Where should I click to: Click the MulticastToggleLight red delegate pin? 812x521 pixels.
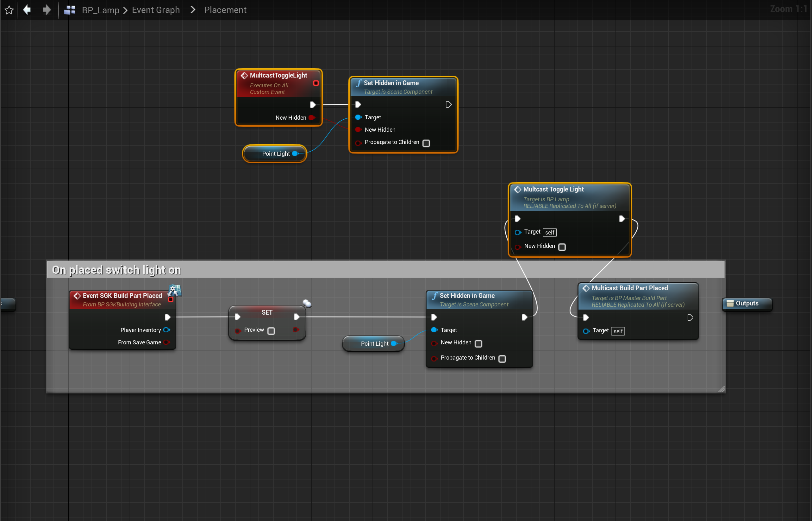316,83
